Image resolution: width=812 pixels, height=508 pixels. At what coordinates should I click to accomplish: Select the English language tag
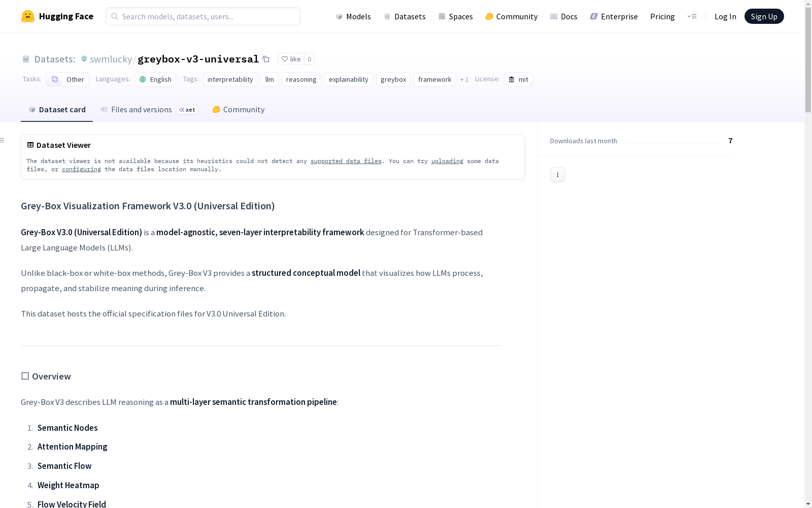coord(155,79)
